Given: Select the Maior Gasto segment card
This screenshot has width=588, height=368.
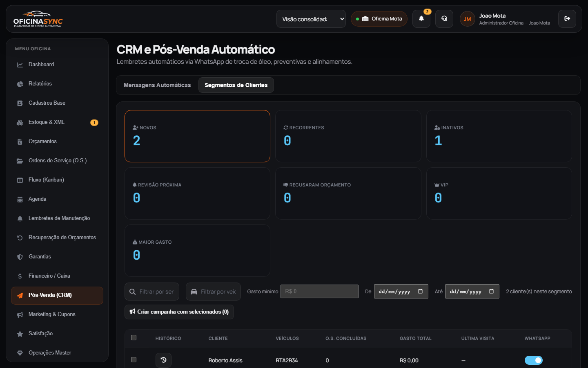Looking at the screenshot, I should [x=197, y=251].
